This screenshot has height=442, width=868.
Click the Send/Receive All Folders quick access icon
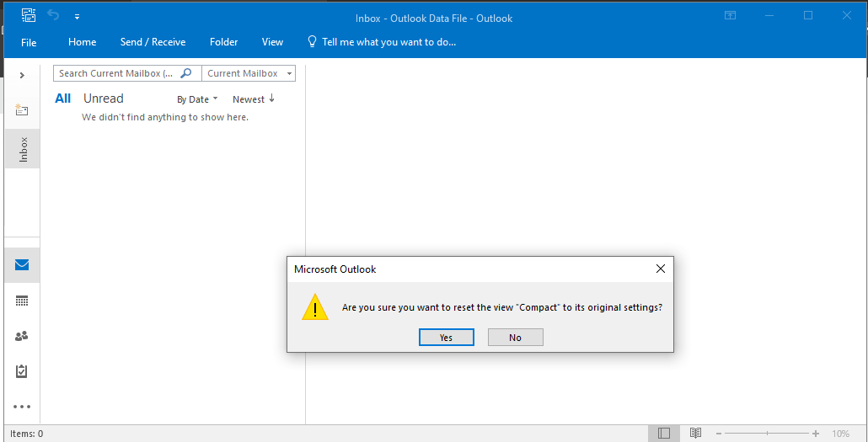(29, 15)
